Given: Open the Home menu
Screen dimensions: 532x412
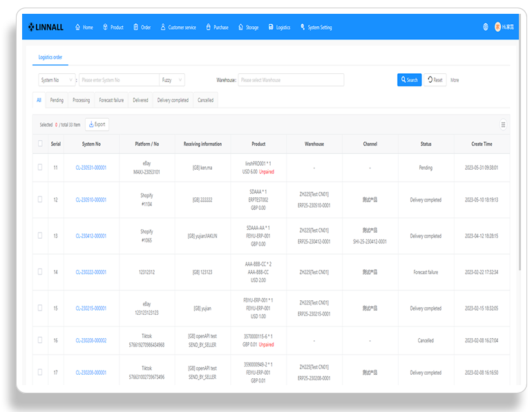Looking at the screenshot, I should coord(84,27).
